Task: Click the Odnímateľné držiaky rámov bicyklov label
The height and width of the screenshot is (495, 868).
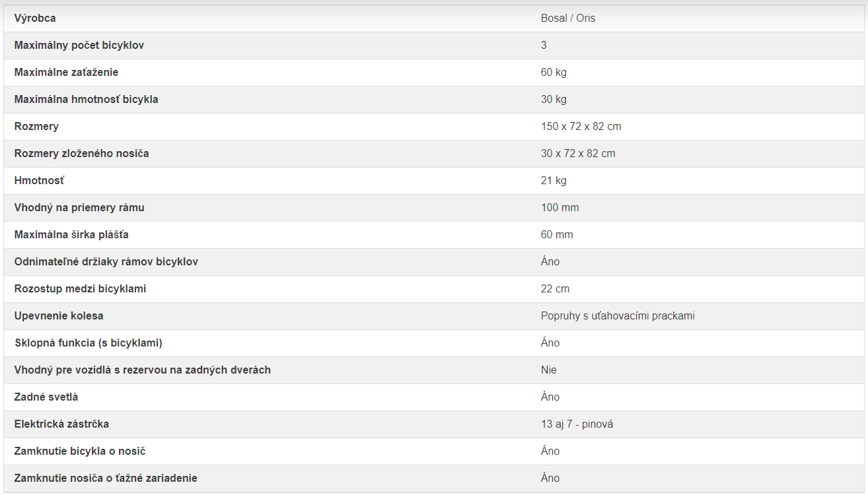Action: point(106,262)
